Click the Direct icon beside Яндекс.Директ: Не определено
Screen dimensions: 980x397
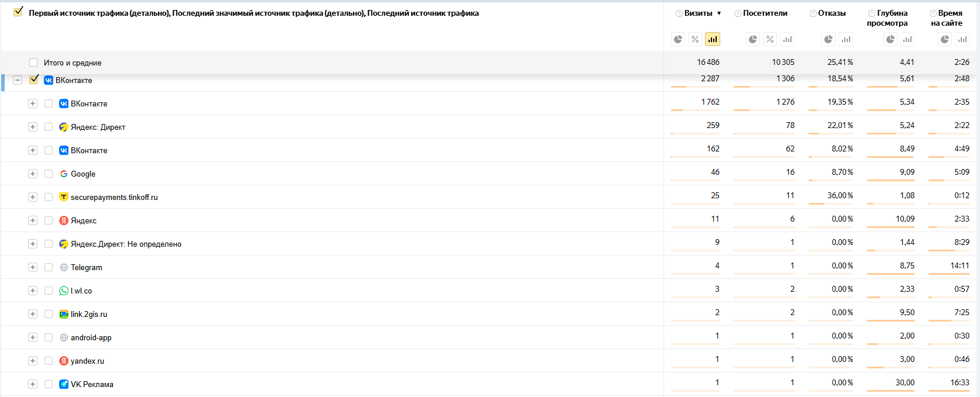(64, 244)
